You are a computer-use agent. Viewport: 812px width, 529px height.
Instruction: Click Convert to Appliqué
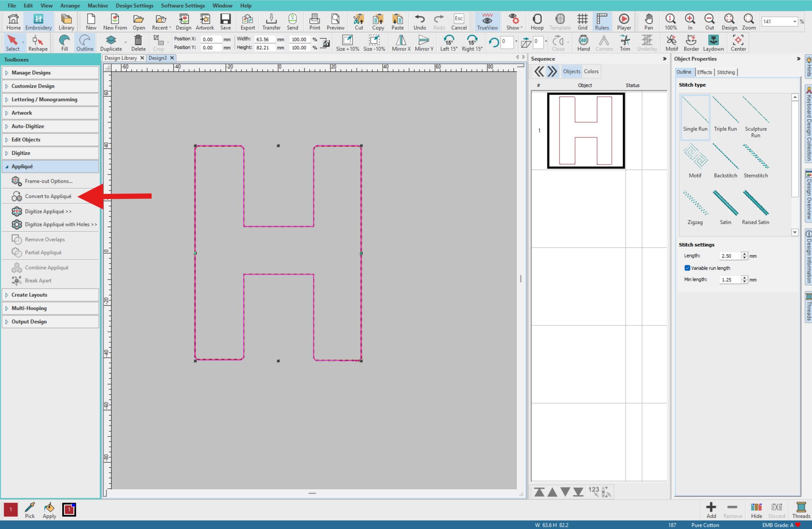48,196
